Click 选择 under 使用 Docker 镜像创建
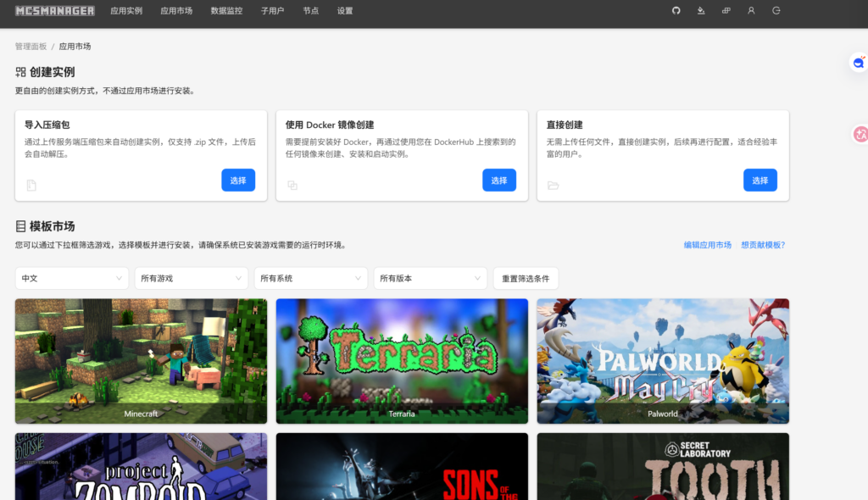868x500 pixels. pos(499,181)
